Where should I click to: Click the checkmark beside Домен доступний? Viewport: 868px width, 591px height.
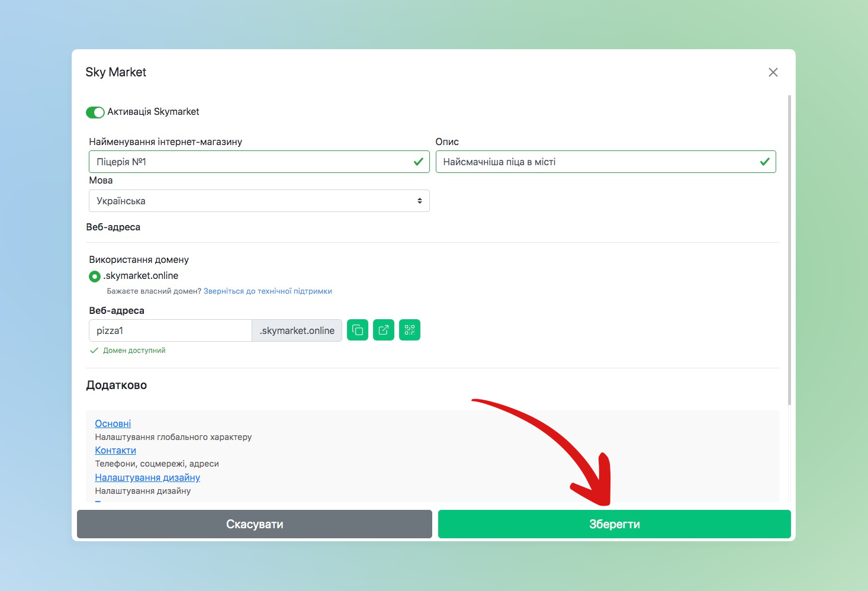[94, 351]
